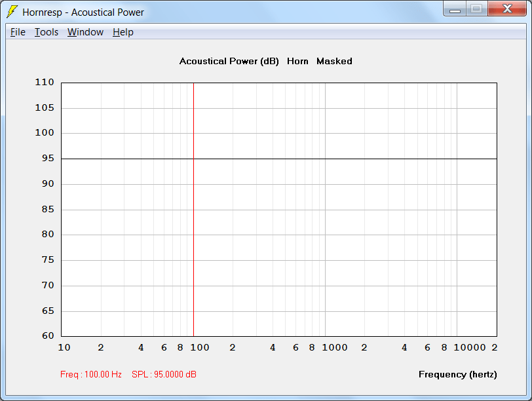
Task: Minimize the Hornresp window
Action: click(x=455, y=9)
